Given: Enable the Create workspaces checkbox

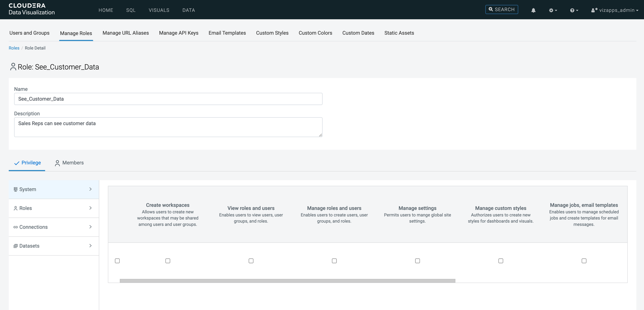Looking at the screenshot, I should tap(168, 261).
